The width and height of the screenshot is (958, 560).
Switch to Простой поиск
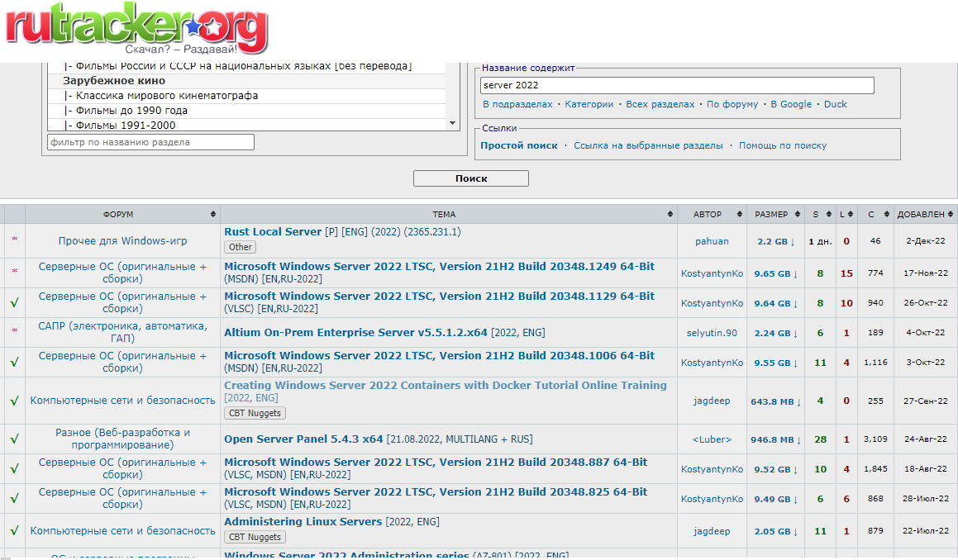click(519, 145)
